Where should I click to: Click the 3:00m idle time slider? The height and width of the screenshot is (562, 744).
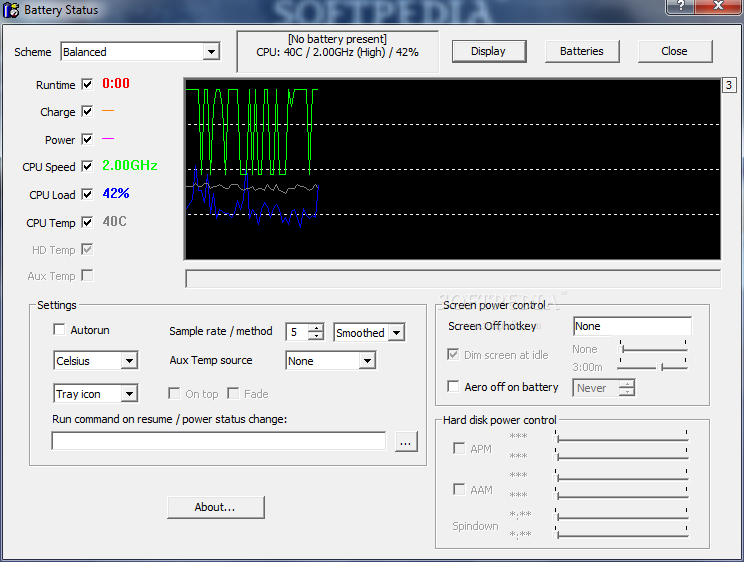pyautogui.click(x=653, y=366)
